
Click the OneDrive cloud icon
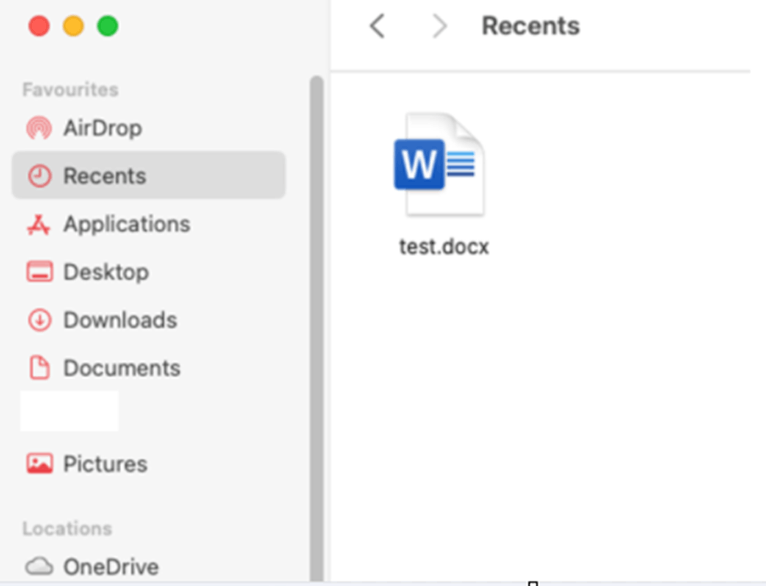pos(39,566)
